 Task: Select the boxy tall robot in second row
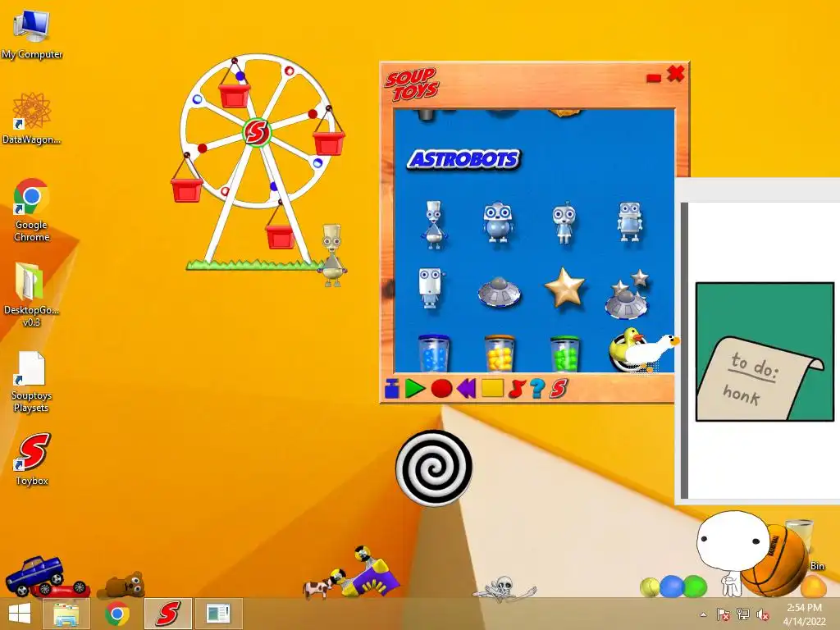[x=431, y=288]
